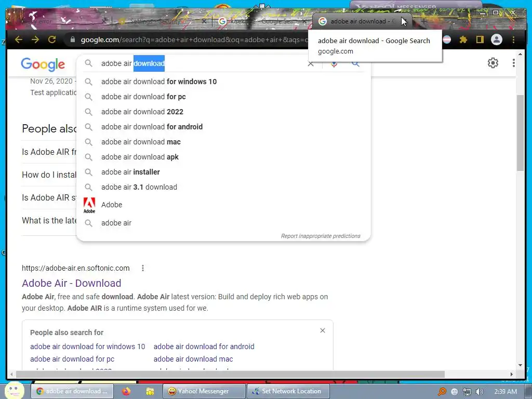
Task: Expand 'How do I instal…' question
Action: 49,175
